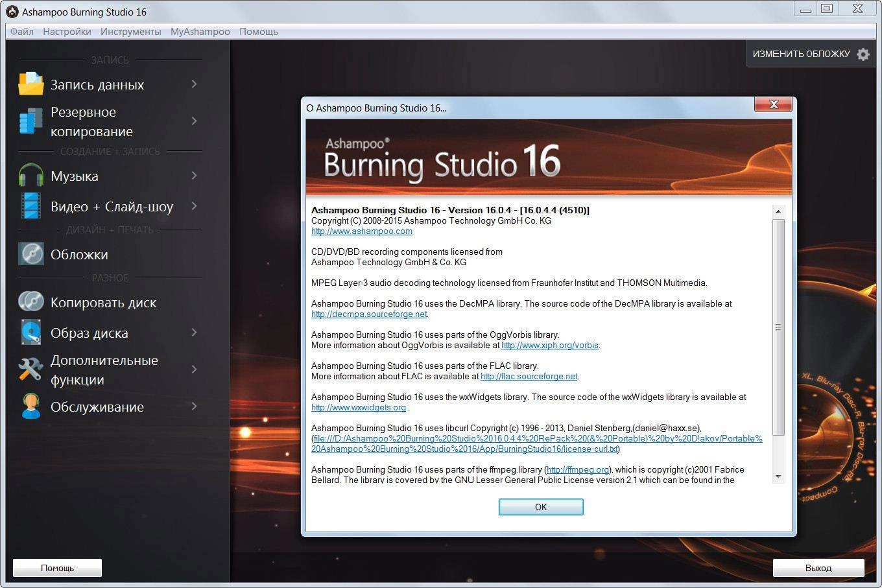
Task: Close the About Ashampoo Burning Studio dialog
Action: point(773,104)
